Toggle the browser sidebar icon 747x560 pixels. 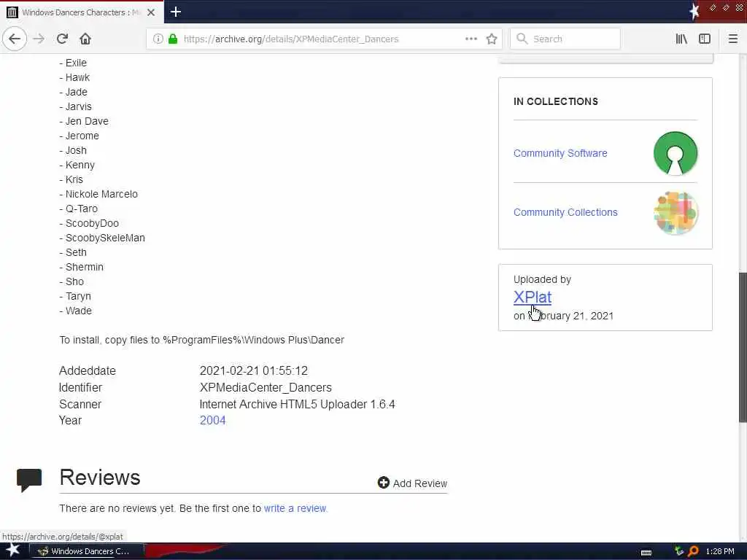tap(705, 39)
